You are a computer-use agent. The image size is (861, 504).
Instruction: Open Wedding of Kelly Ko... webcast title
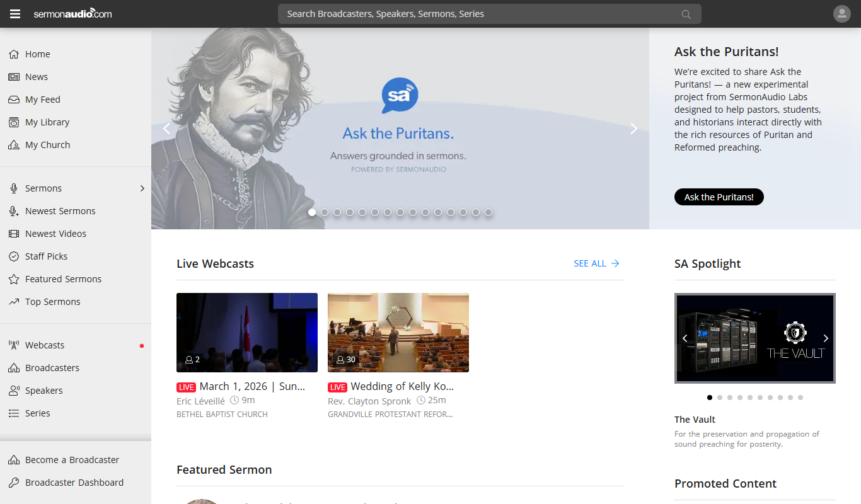(x=402, y=386)
